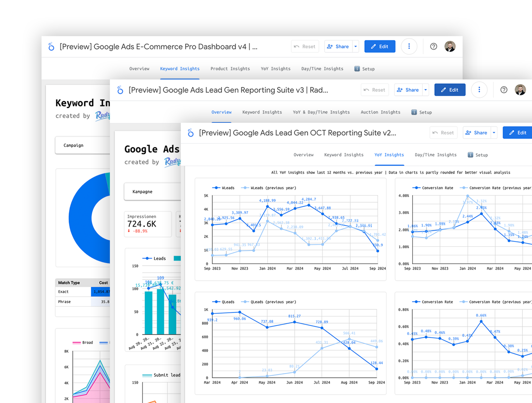Click QLeads legend entry in bottom chart

coord(223,302)
